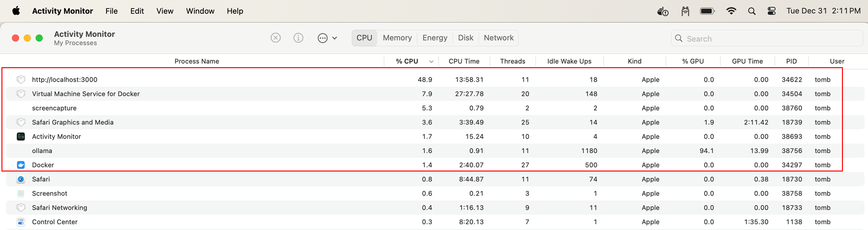Open Spotlight search in the menu bar
Screen dimensions: 868x230
[x=751, y=11]
